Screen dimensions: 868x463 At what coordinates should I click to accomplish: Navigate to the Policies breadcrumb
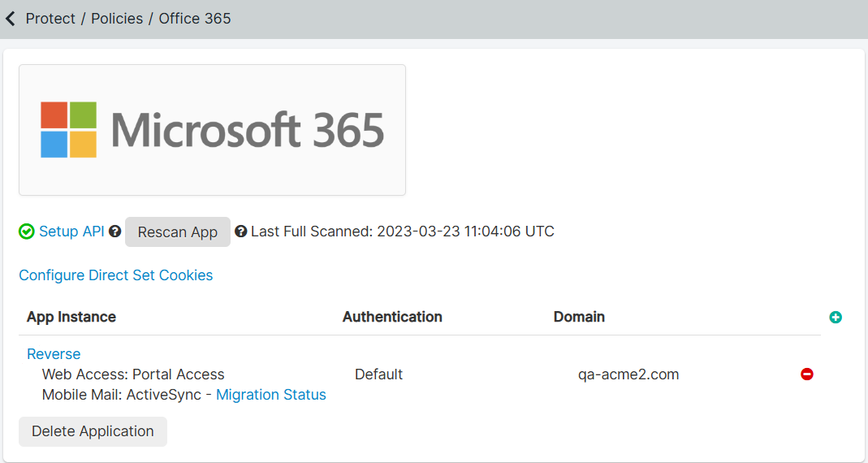(117, 19)
